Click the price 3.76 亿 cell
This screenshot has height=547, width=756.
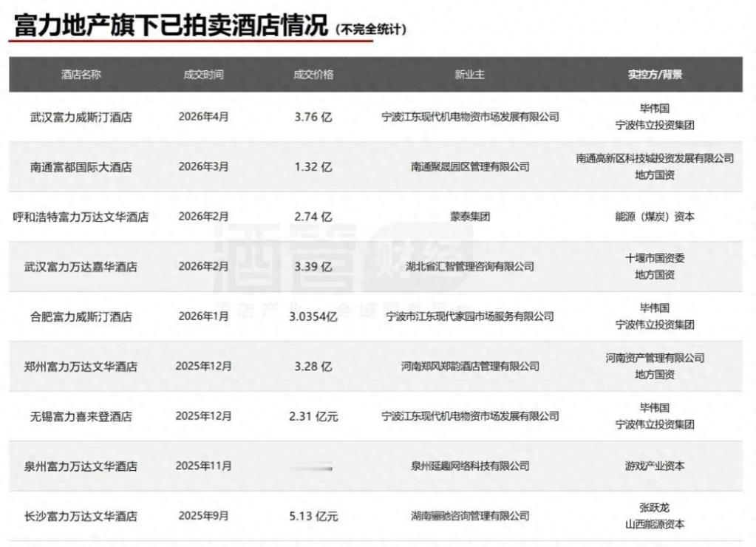pyautogui.click(x=311, y=116)
